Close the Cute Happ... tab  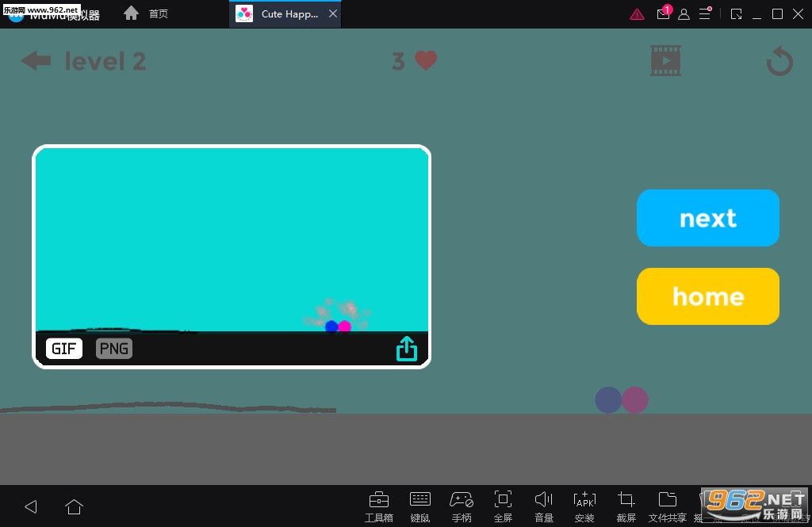(x=333, y=14)
